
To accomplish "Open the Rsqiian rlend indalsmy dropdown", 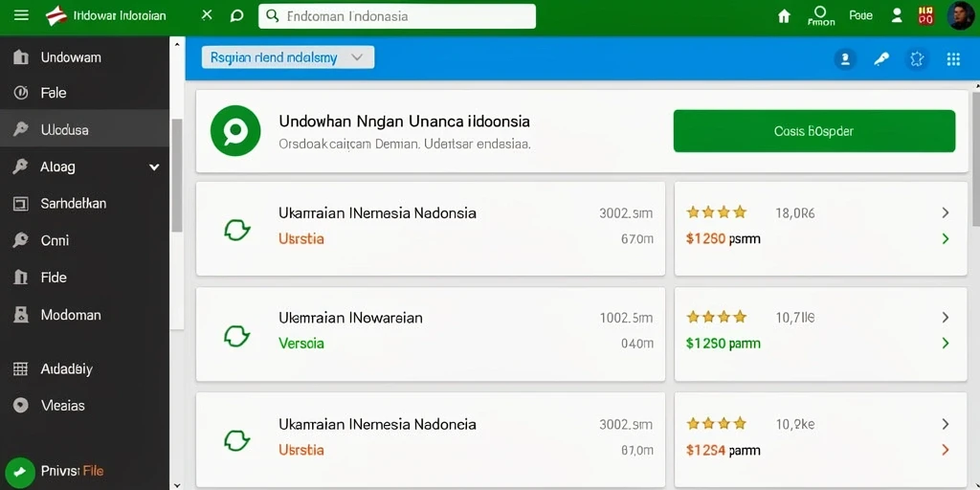I will tap(288, 57).
